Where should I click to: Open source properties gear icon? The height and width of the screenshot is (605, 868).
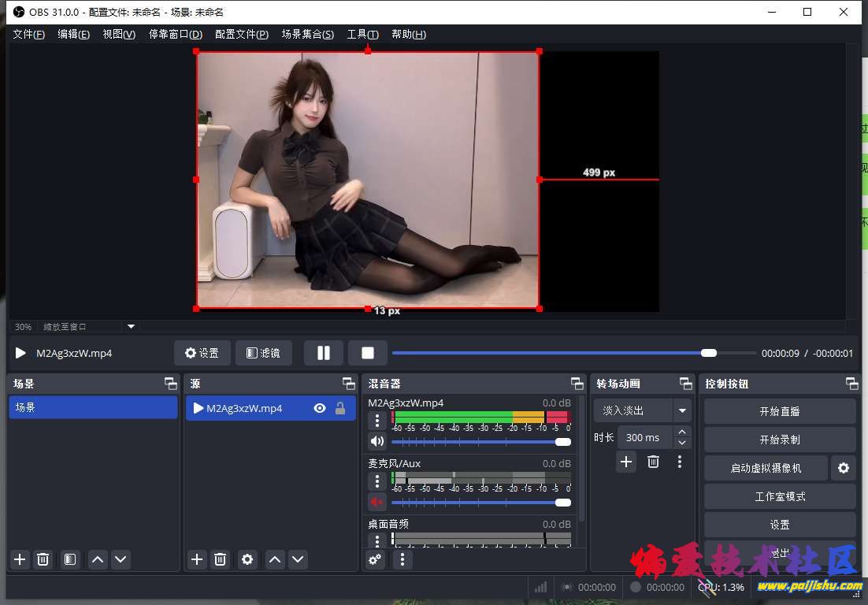click(x=247, y=559)
